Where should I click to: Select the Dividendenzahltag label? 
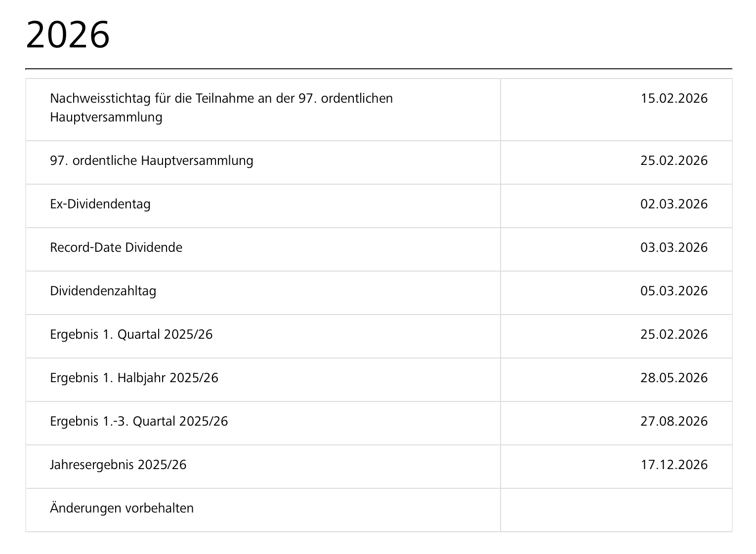103,291
